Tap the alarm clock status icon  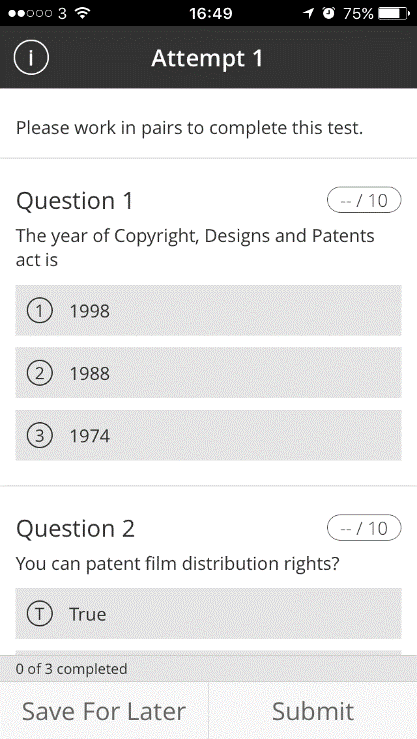pyautogui.click(x=328, y=13)
